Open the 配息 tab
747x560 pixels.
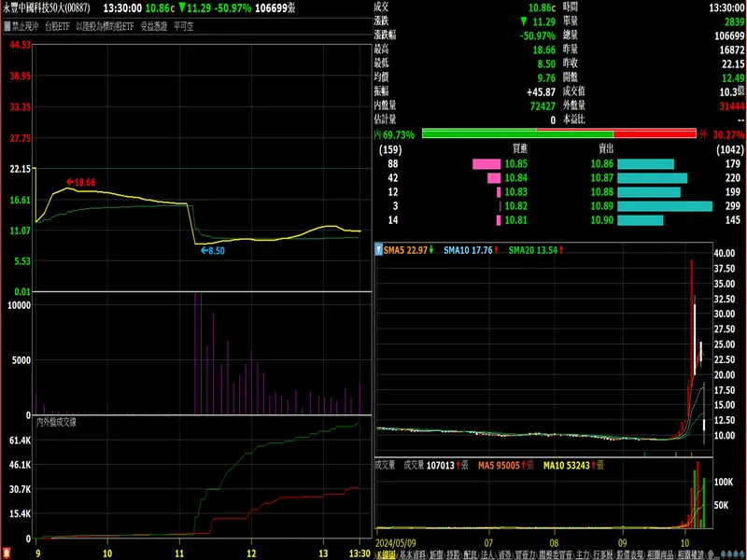(x=472, y=554)
